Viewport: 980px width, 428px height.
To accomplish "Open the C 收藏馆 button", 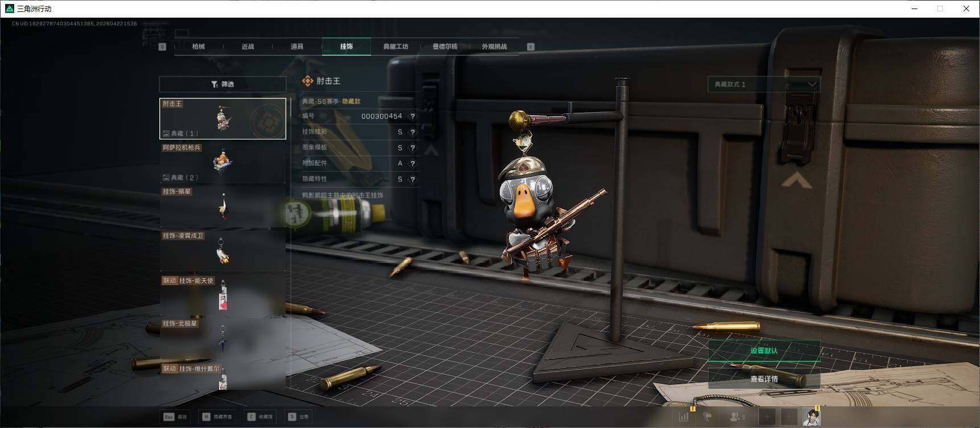I will pos(260,417).
